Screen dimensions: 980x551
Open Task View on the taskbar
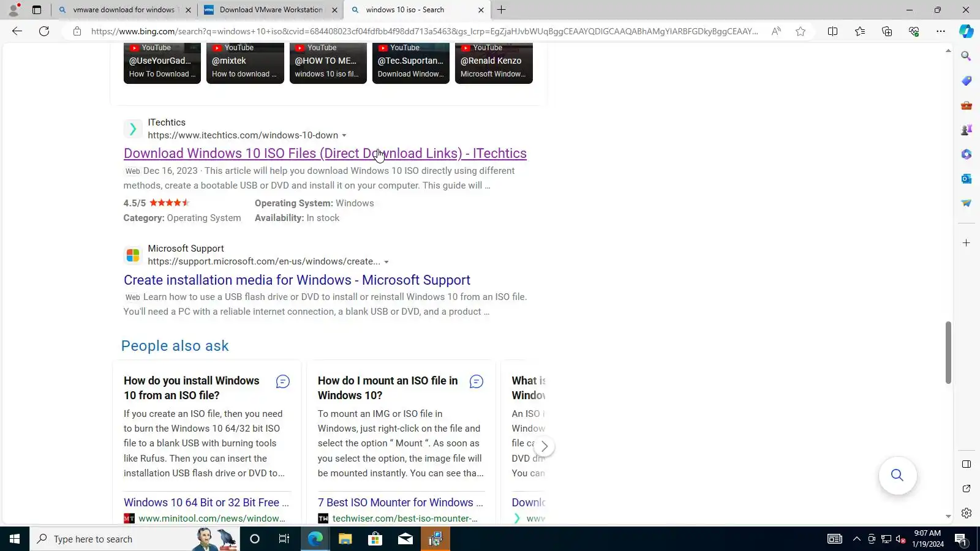coord(284,539)
